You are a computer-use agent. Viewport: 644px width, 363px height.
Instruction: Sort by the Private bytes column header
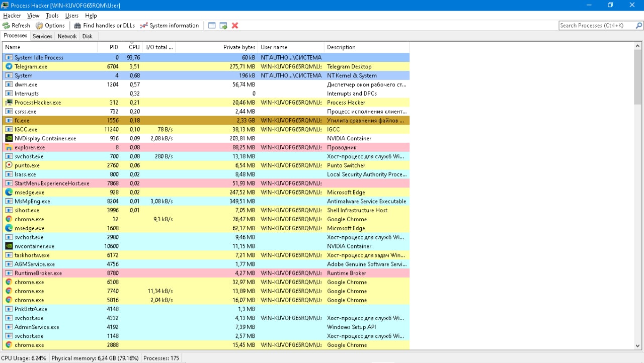[x=216, y=47]
